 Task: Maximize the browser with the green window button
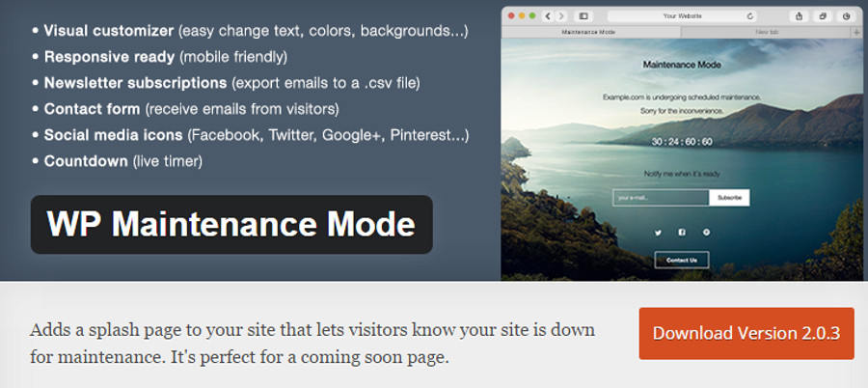click(532, 15)
